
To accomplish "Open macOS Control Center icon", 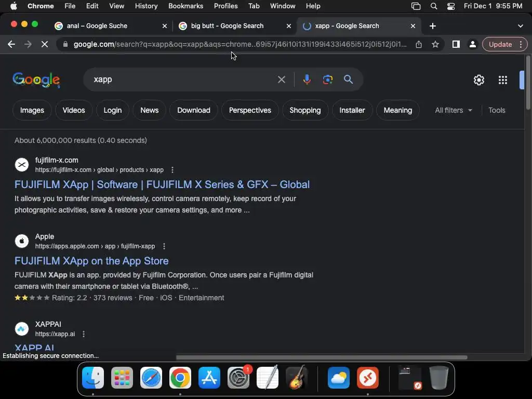I will point(451,6).
